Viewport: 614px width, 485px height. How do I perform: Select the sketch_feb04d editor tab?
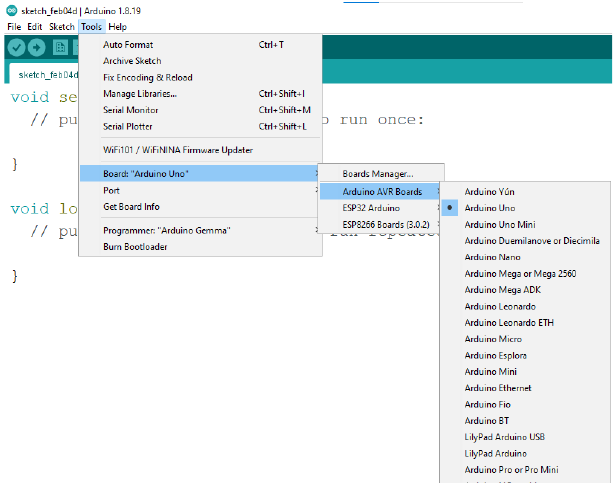(44, 75)
